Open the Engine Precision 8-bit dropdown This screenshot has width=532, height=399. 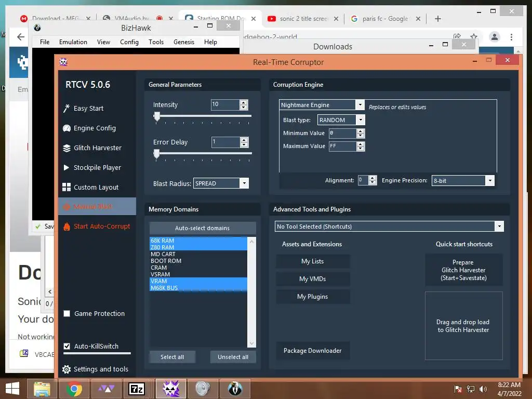(x=490, y=180)
